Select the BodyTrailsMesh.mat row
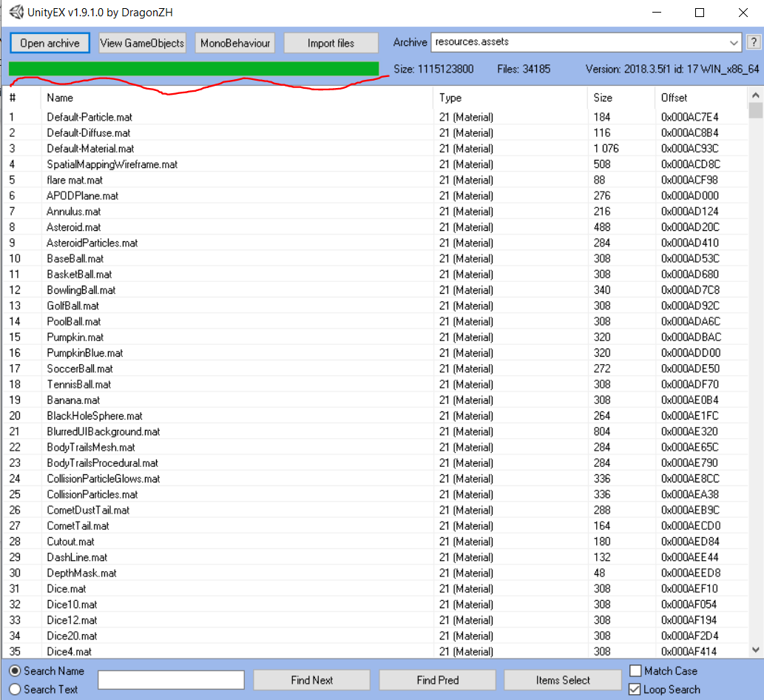Viewport: 764px width, 700px height. coord(376,447)
